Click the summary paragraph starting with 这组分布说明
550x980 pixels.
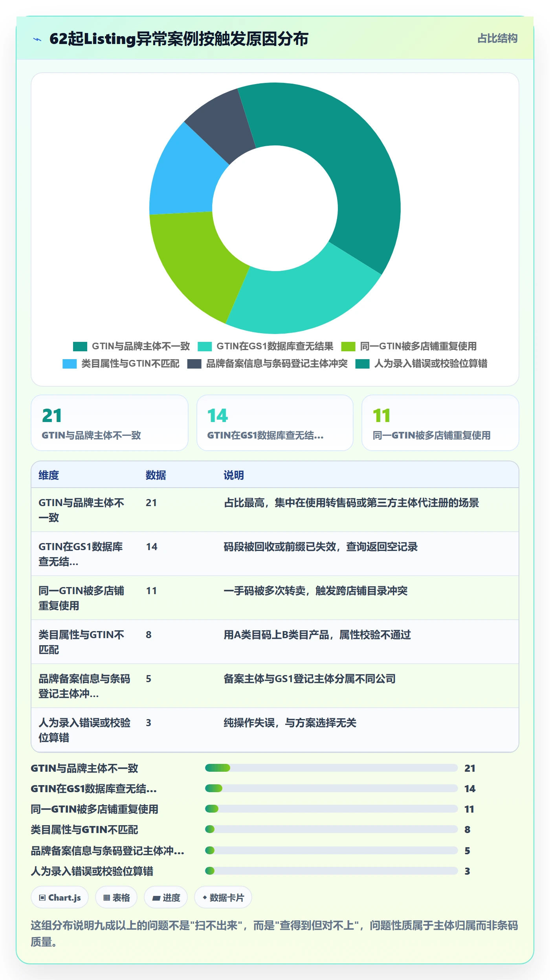click(x=275, y=934)
